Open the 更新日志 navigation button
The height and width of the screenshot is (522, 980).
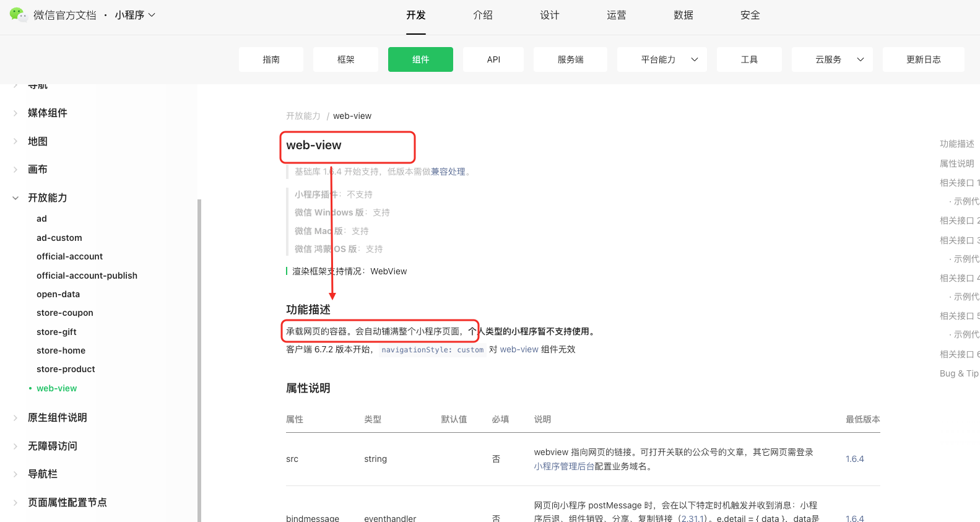click(x=923, y=59)
